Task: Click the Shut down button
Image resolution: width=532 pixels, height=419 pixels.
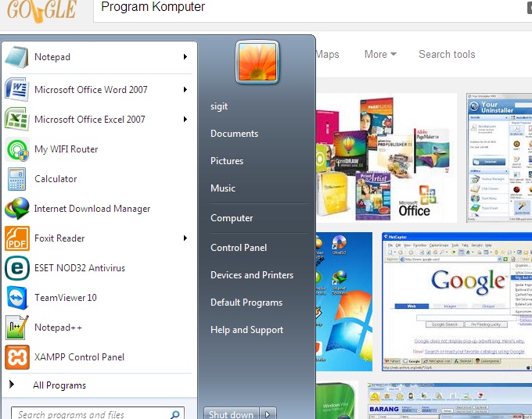Action: pyautogui.click(x=232, y=414)
